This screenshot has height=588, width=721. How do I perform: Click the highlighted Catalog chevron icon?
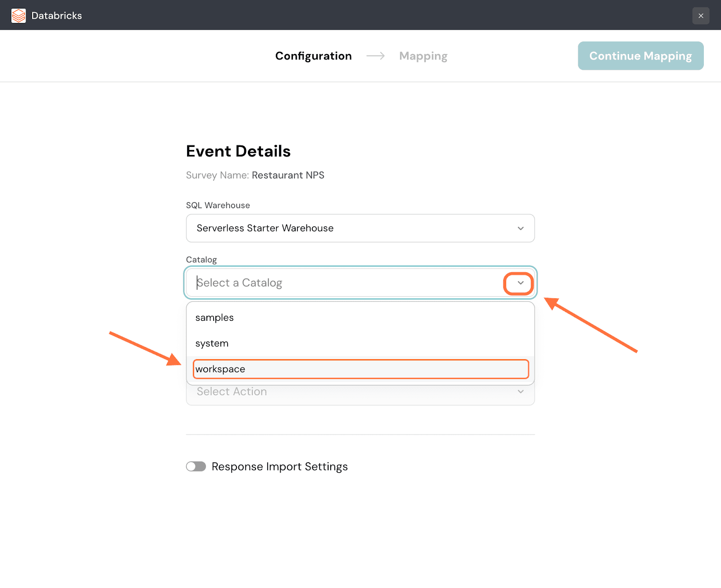(520, 283)
